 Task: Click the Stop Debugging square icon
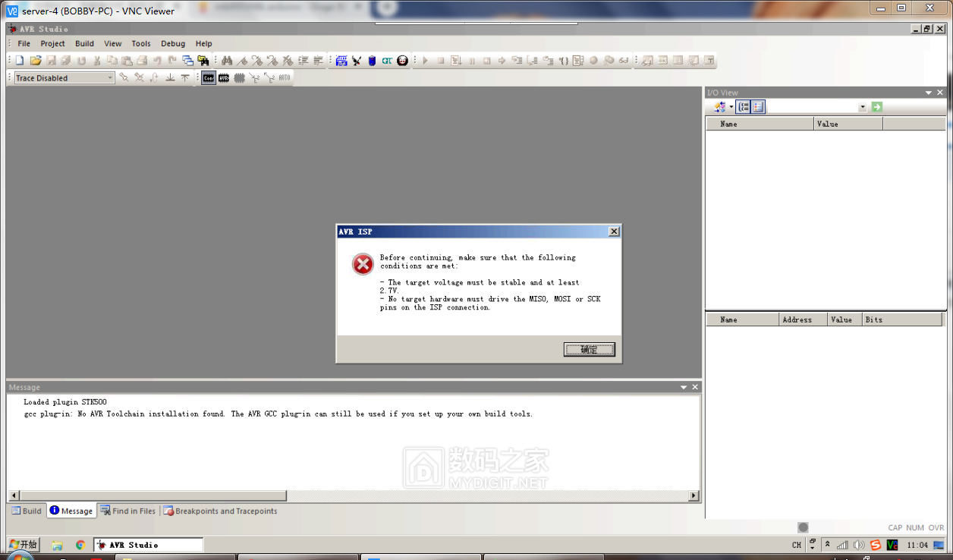tap(441, 60)
